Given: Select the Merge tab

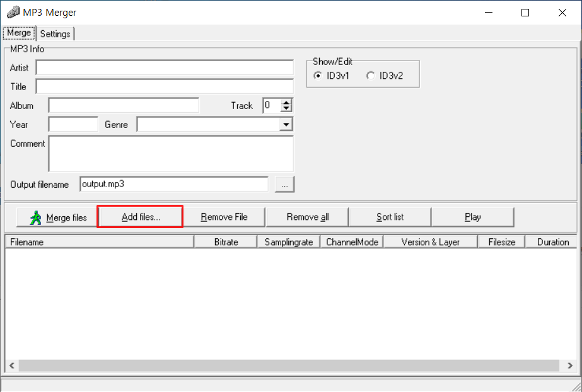Looking at the screenshot, I should [19, 33].
